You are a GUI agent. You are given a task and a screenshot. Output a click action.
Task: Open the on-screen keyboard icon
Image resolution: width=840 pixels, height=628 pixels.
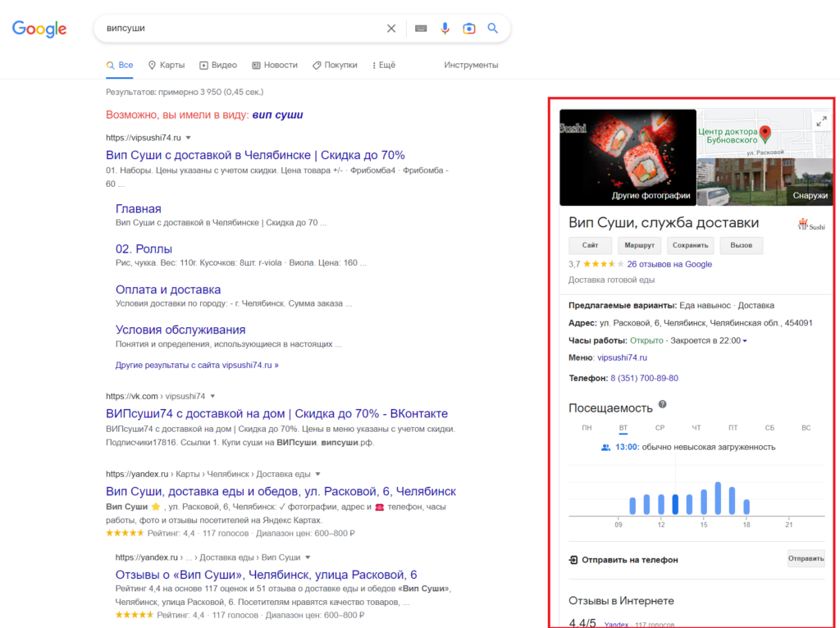pyautogui.click(x=421, y=29)
